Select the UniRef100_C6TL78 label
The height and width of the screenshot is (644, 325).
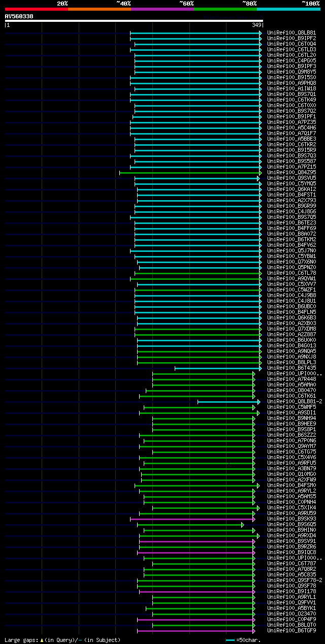point(291,273)
